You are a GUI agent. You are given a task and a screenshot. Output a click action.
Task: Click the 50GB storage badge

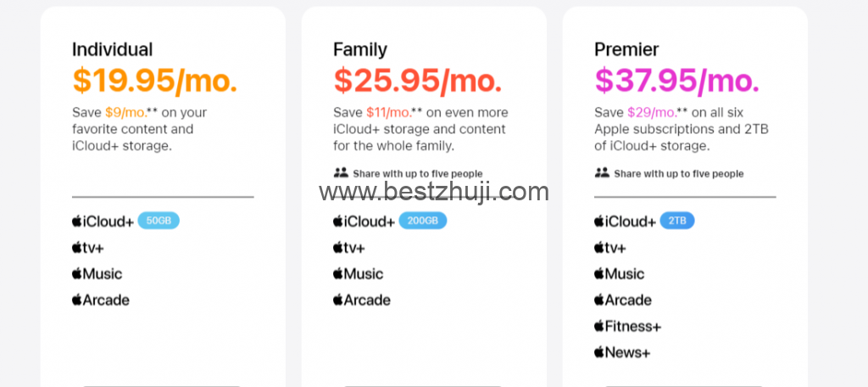click(159, 221)
